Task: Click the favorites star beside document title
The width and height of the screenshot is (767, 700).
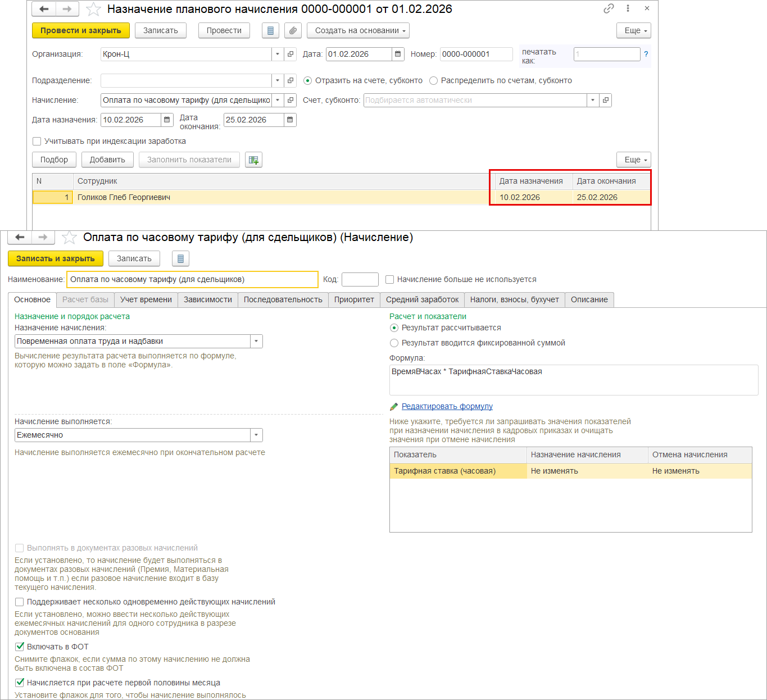Action: pyautogui.click(x=93, y=10)
